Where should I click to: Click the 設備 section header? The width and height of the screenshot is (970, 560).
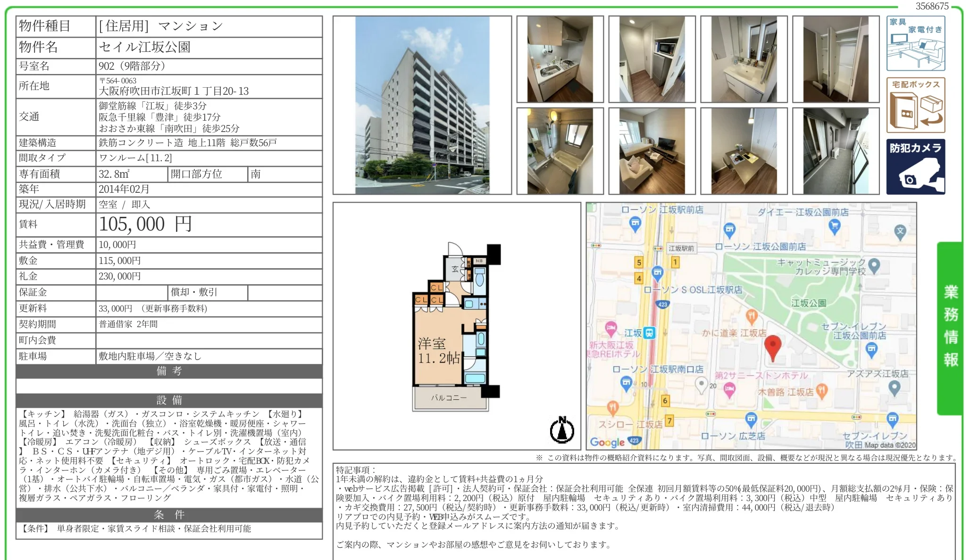(x=169, y=400)
